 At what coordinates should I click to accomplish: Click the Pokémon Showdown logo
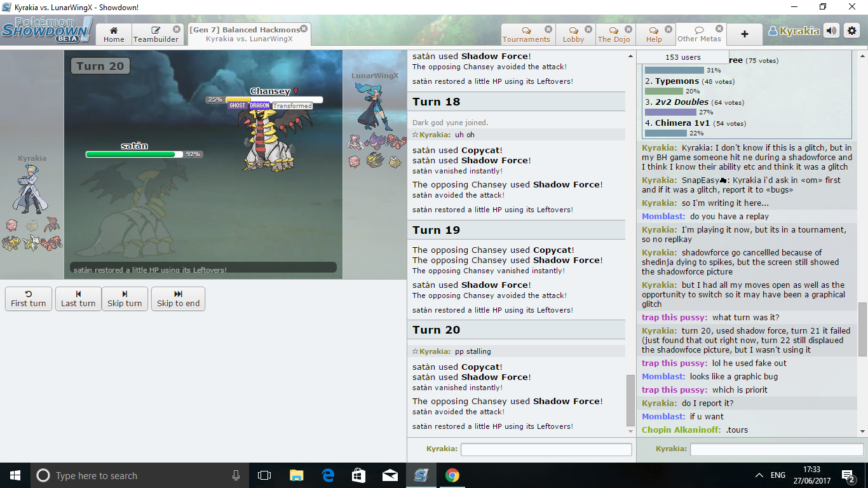[x=46, y=30]
